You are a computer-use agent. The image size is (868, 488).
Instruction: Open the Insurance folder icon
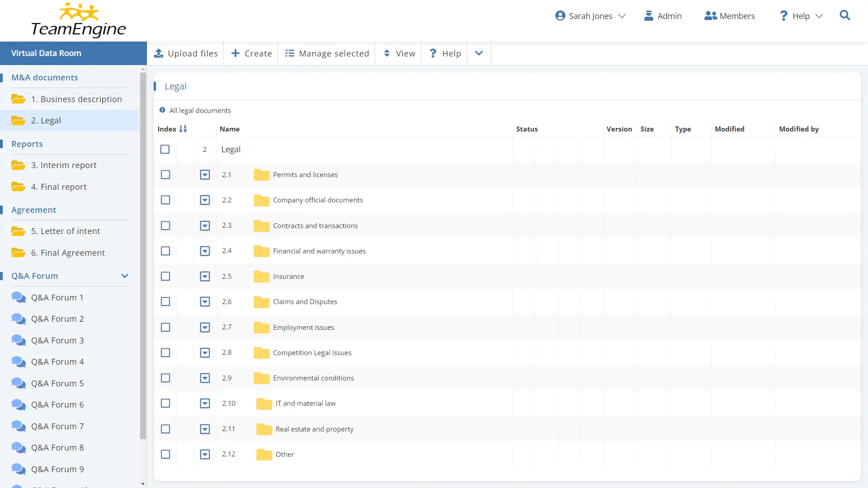click(x=261, y=277)
